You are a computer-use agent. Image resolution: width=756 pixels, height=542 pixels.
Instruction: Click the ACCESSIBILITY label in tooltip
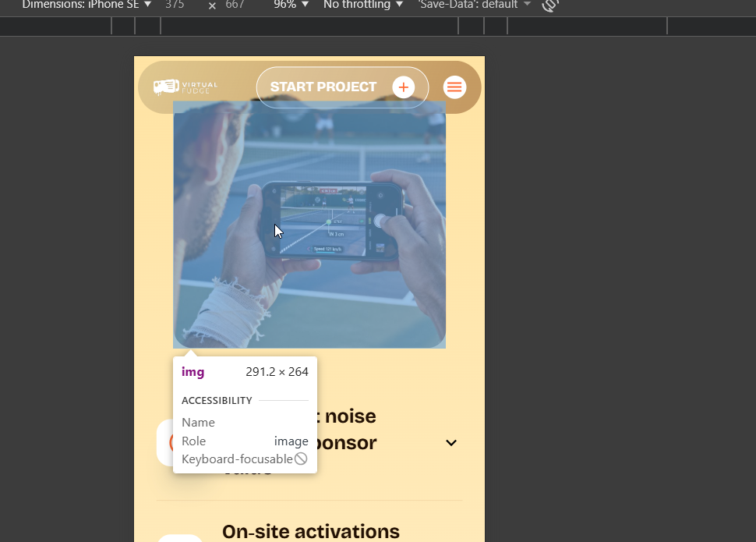(x=217, y=401)
